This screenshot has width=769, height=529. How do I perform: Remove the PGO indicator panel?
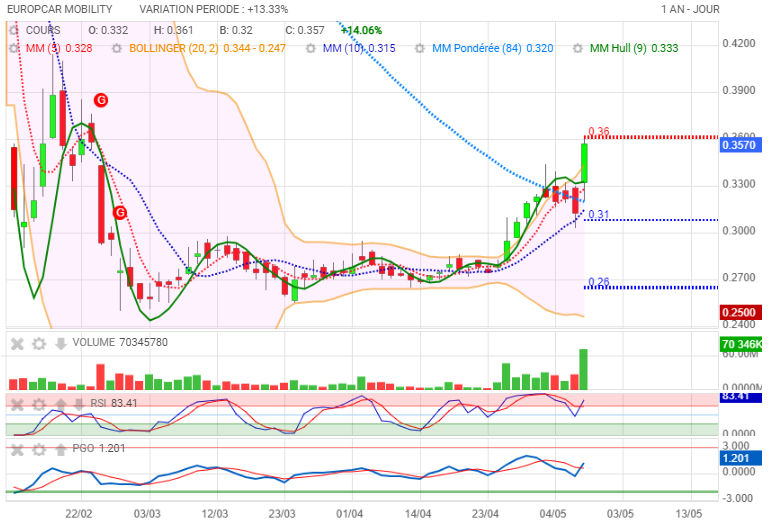(x=17, y=449)
